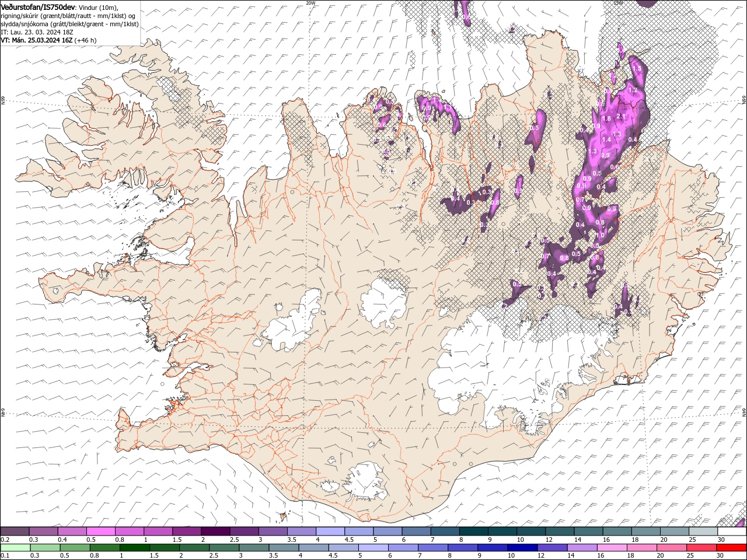This screenshot has width=747, height=560.
Task: Click the 14 label in snow legend row
Action: [577, 540]
